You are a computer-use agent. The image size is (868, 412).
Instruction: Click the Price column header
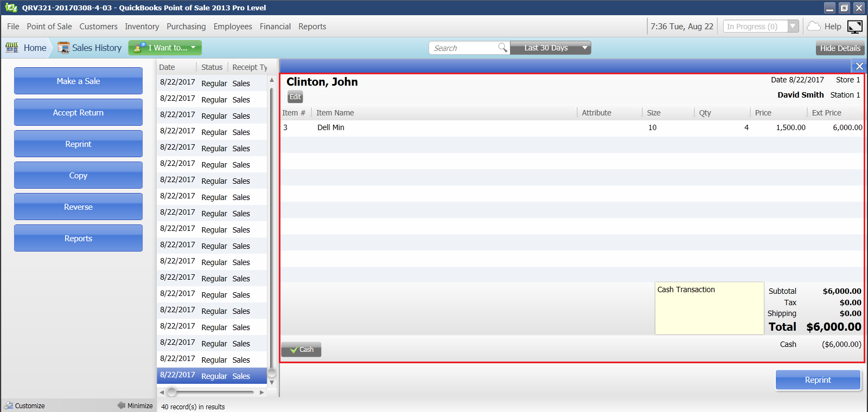click(778, 113)
